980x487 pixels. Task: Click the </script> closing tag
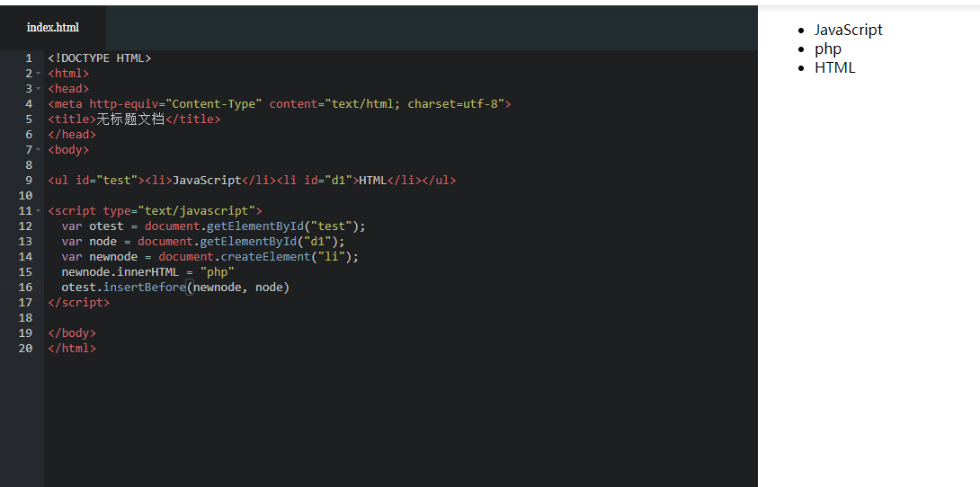click(x=79, y=303)
